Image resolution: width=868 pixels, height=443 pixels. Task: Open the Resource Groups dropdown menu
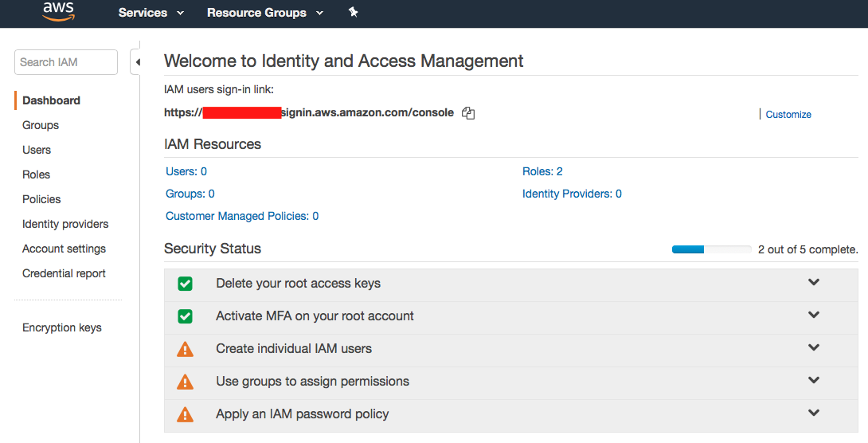[x=264, y=13]
